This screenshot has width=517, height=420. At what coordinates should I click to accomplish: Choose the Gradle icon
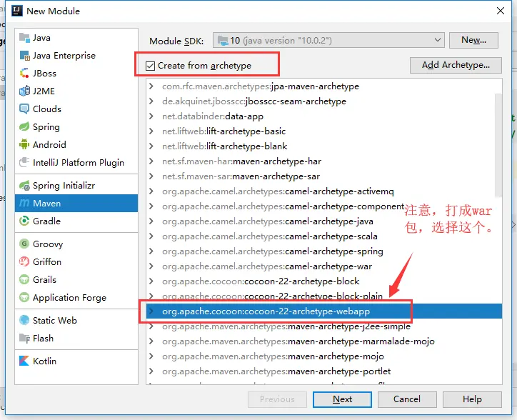pos(24,221)
